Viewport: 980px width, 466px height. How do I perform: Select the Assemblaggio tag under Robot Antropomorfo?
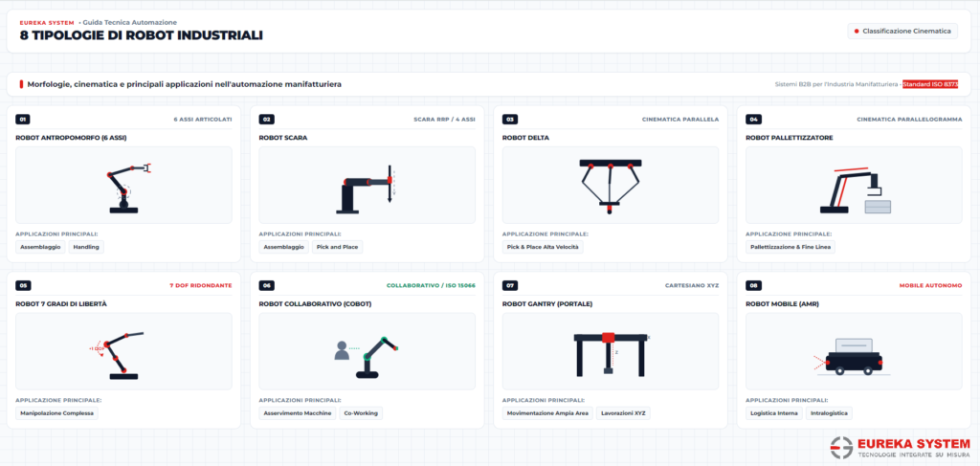click(x=40, y=247)
